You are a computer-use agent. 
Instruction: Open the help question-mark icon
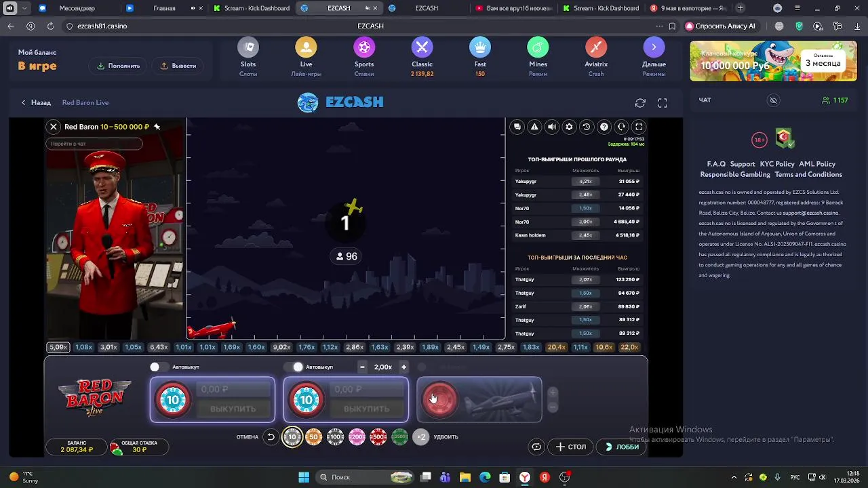604,127
